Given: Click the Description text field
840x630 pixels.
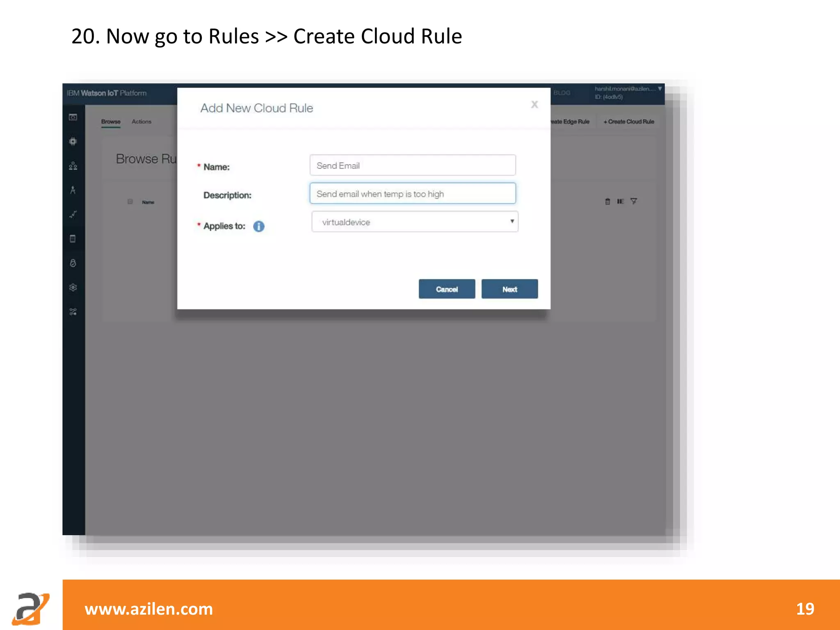Looking at the screenshot, I should coord(412,194).
